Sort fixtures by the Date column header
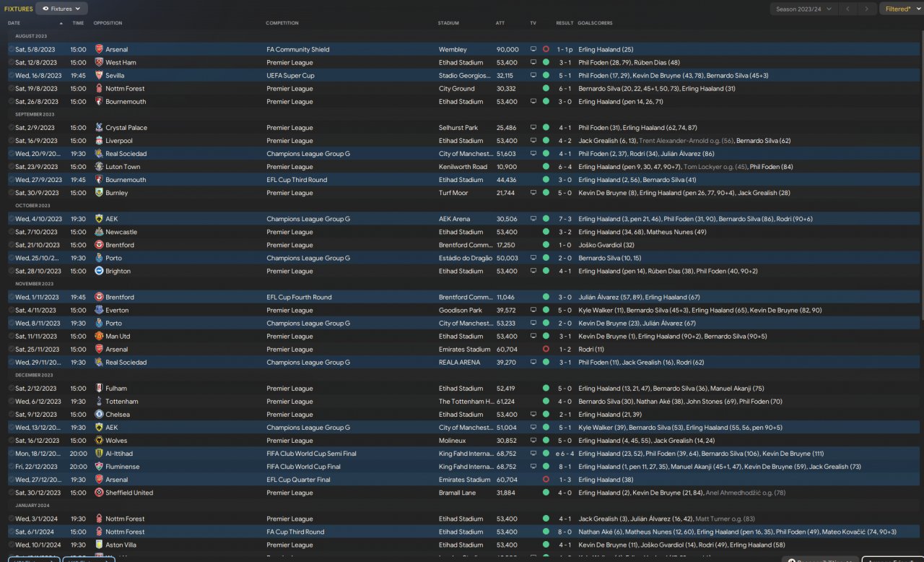This screenshot has height=562, width=924. tap(14, 23)
